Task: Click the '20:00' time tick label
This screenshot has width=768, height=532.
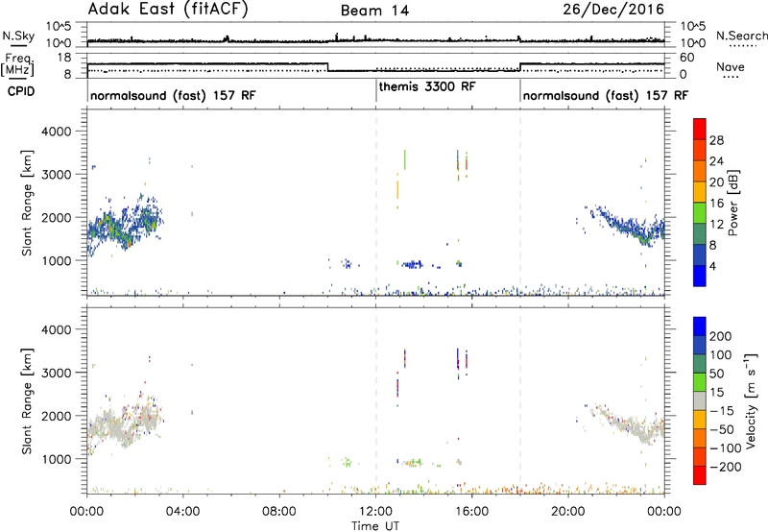Action: coord(568,512)
